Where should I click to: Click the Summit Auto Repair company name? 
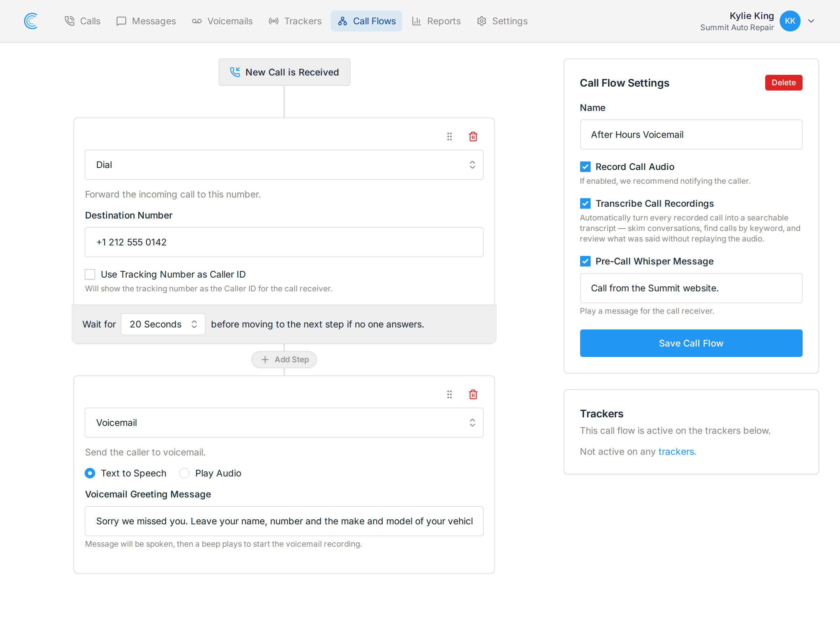737,27
